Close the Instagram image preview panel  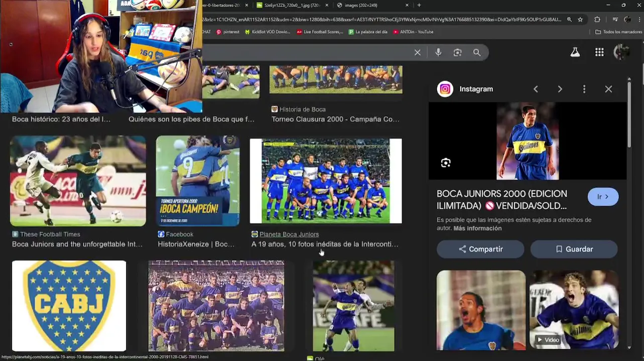(608, 89)
